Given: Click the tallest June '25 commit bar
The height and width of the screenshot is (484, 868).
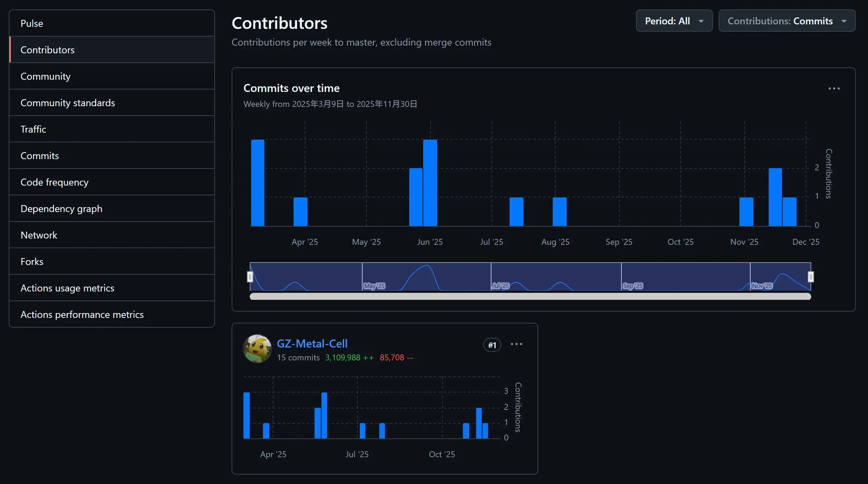Looking at the screenshot, I should coord(430,183).
